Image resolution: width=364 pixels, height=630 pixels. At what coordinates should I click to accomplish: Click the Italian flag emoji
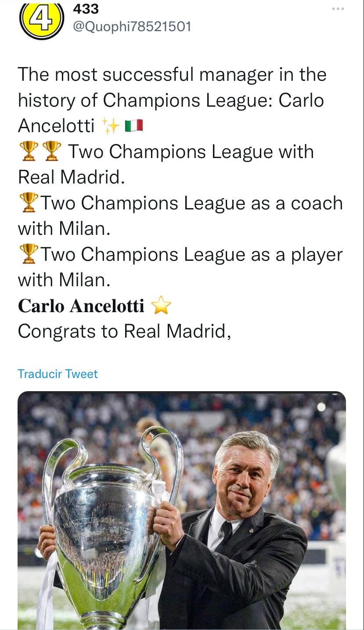133,127
